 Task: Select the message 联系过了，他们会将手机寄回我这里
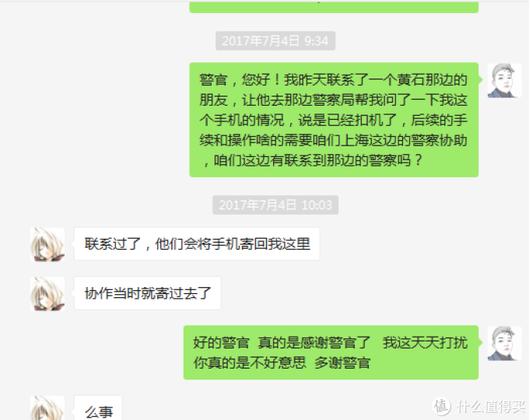click(x=197, y=244)
